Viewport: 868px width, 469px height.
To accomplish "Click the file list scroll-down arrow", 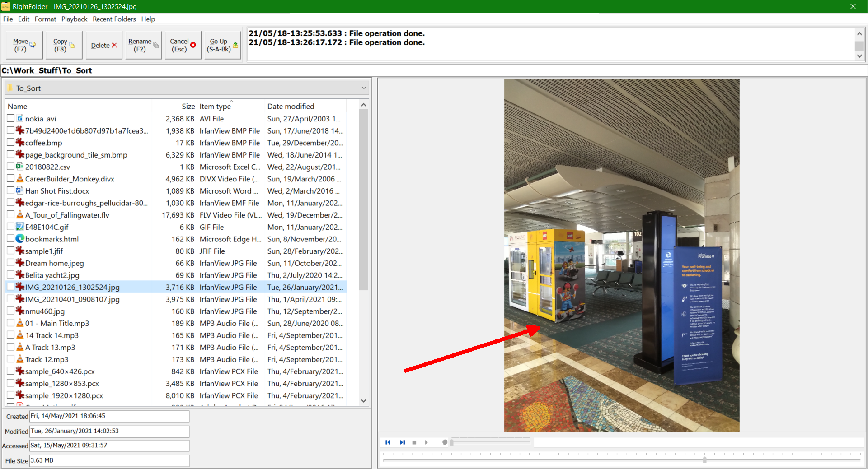I will tap(364, 401).
